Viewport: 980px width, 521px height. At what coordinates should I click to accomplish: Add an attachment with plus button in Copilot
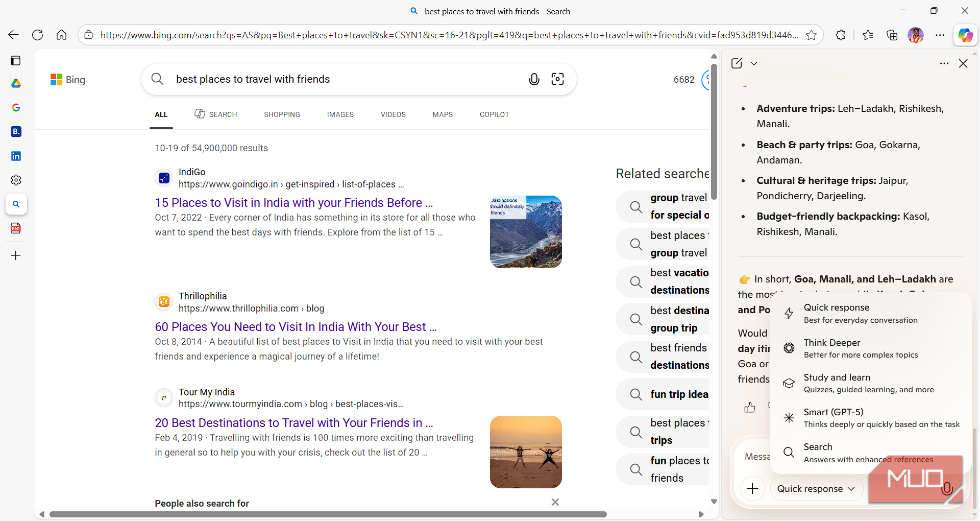tap(752, 489)
